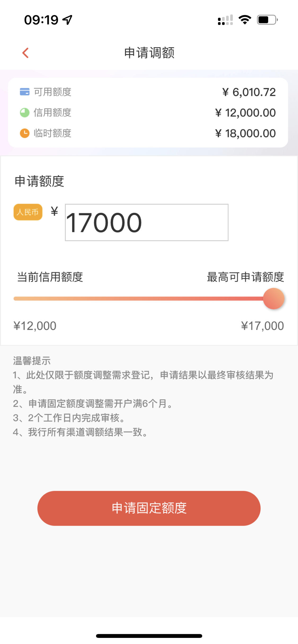Tap the battery status icon

click(267, 20)
